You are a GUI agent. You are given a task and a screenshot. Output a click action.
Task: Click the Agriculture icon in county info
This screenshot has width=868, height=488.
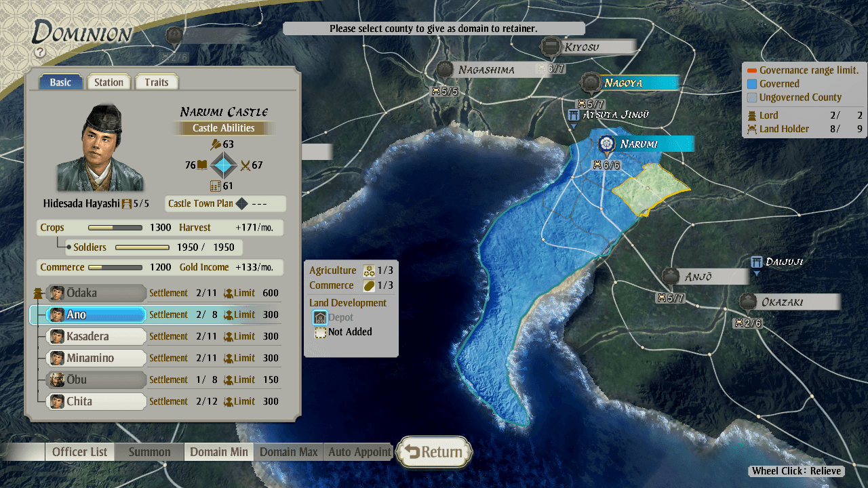coord(369,270)
